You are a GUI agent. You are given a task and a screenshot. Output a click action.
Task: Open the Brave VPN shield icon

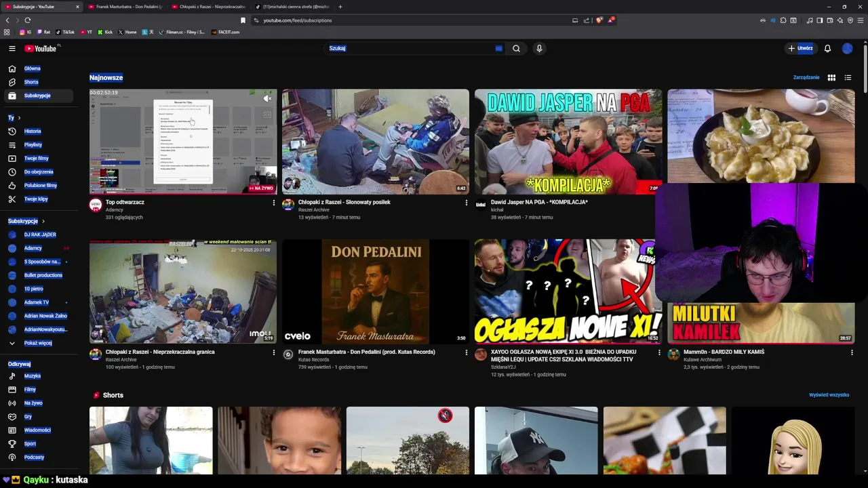tap(850, 20)
